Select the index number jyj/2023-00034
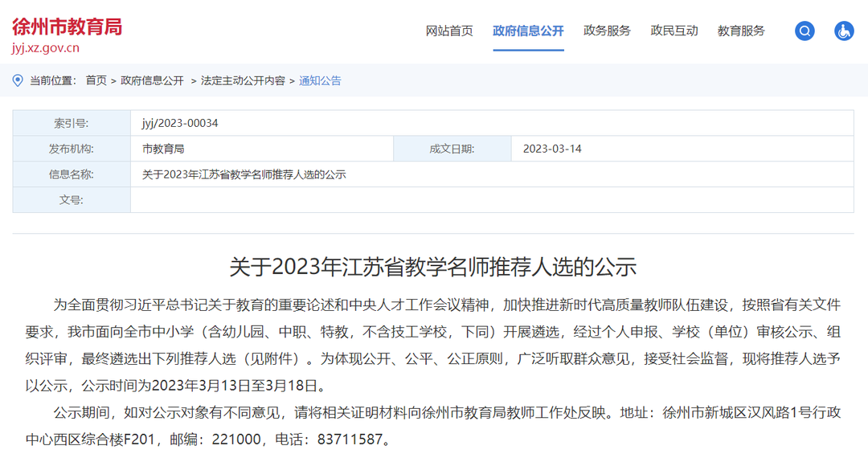868x462 pixels. coord(180,123)
